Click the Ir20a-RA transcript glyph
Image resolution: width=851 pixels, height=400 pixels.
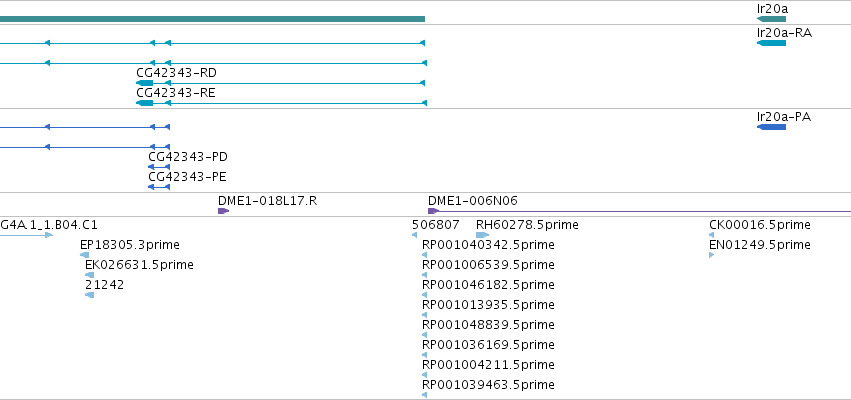pos(771,43)
